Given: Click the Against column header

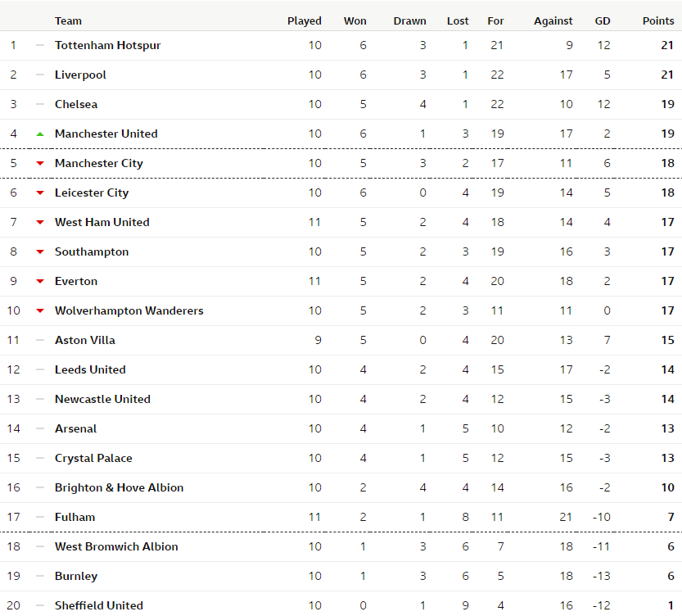Looking at the screenshot, I should coord(553,20).
